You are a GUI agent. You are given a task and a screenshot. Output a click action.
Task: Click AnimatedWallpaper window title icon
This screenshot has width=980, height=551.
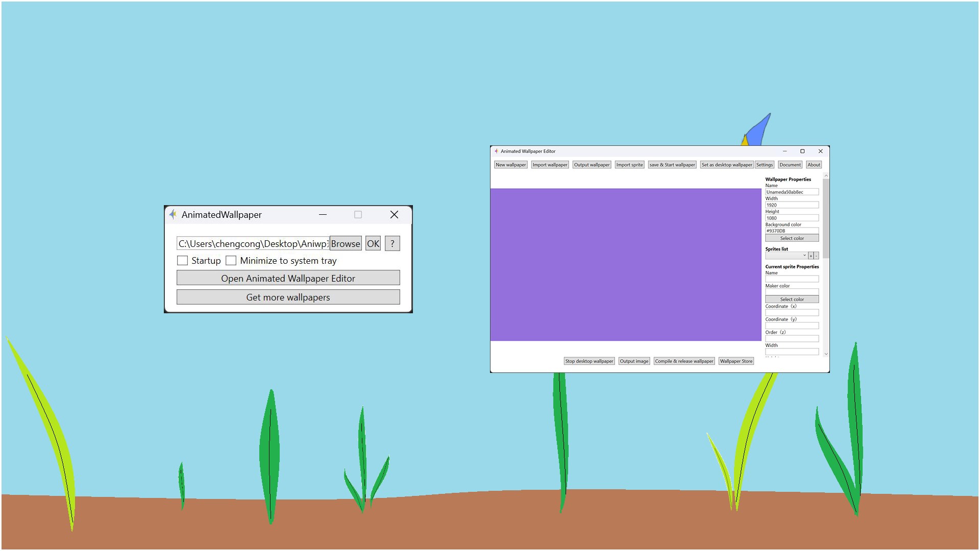tap(173, 215)
